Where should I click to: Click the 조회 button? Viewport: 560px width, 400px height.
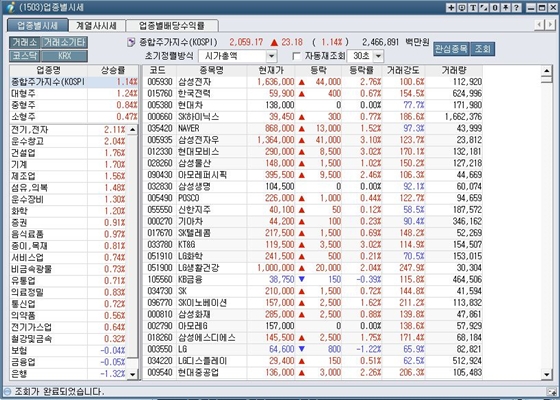(482, 49)
